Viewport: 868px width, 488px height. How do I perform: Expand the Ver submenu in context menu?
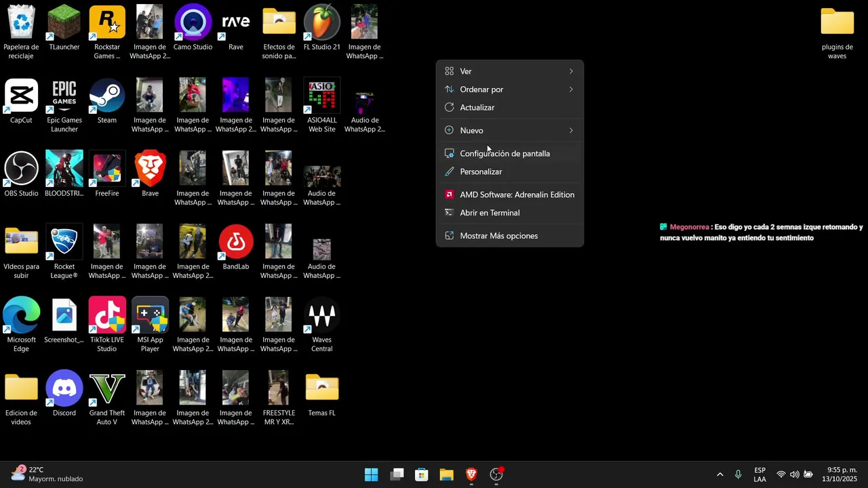[x=509, y=71]
